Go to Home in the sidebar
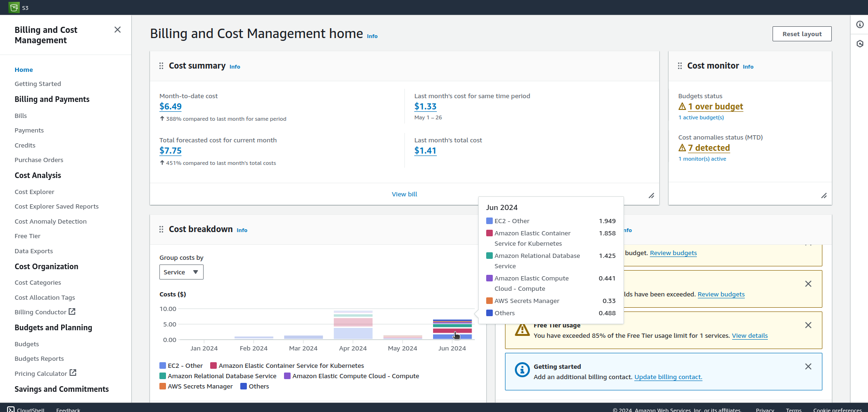 point(24,70)
